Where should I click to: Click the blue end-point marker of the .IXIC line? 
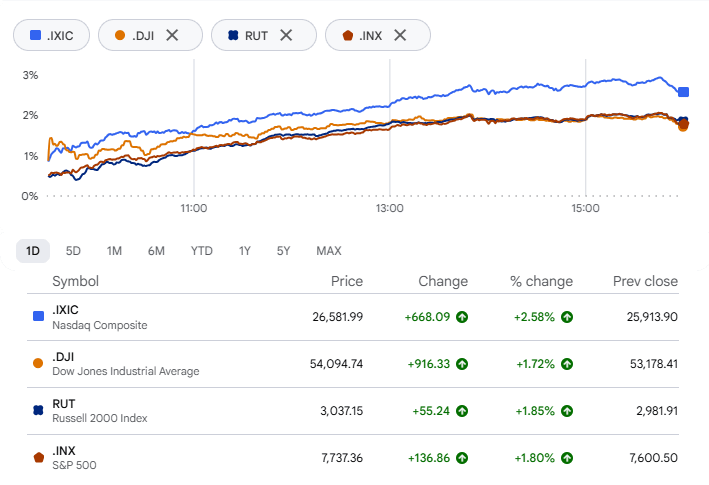click(684, 92)
